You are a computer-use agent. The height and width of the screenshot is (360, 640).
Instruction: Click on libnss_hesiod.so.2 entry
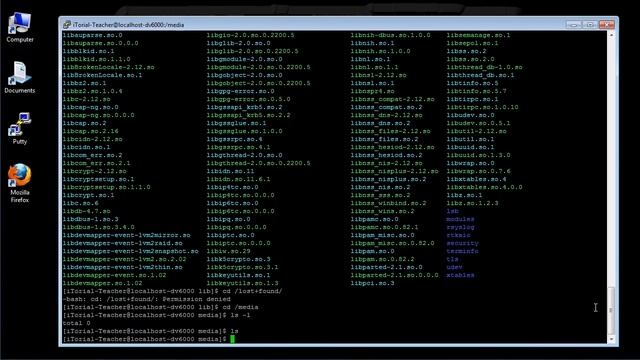386,155
